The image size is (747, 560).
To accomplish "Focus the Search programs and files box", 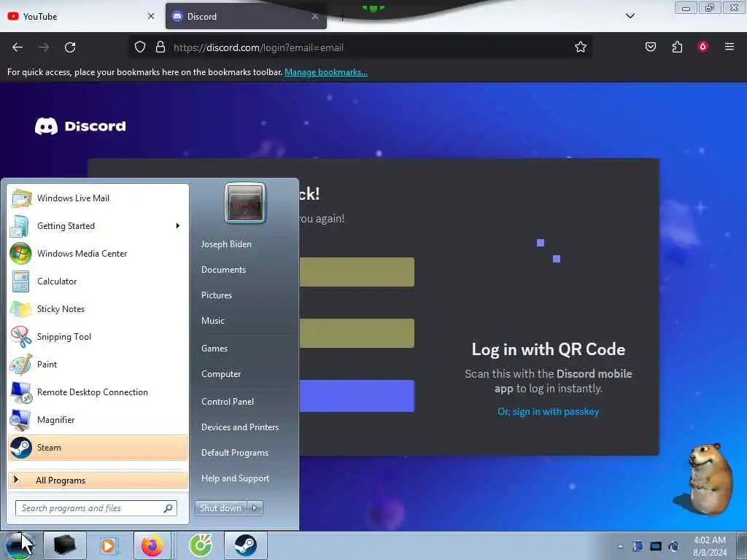I will coord(96,508).
